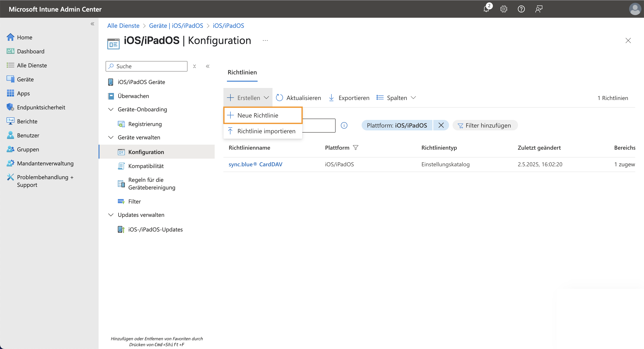Open Dashboard from sidebar
The height and width of the screenshot is (349, 644).
[25, 51]
